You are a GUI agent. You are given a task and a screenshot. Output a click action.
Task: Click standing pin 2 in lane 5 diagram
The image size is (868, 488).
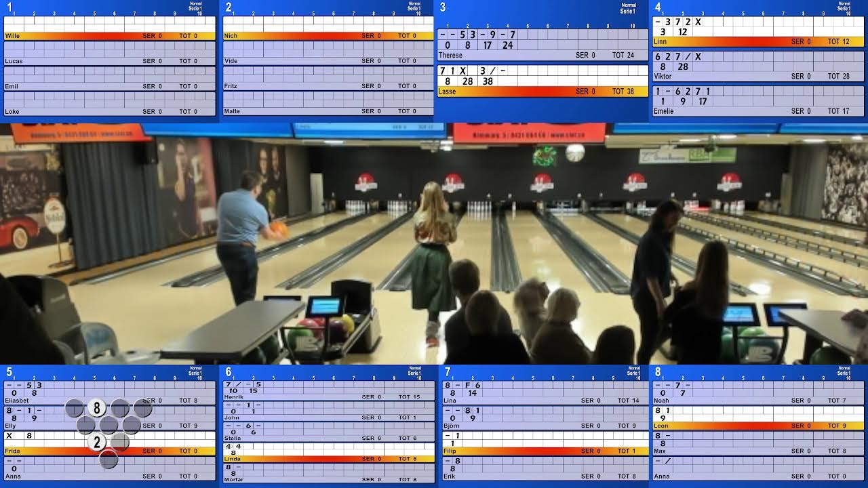pyautogui.click(x=97, y=443)
